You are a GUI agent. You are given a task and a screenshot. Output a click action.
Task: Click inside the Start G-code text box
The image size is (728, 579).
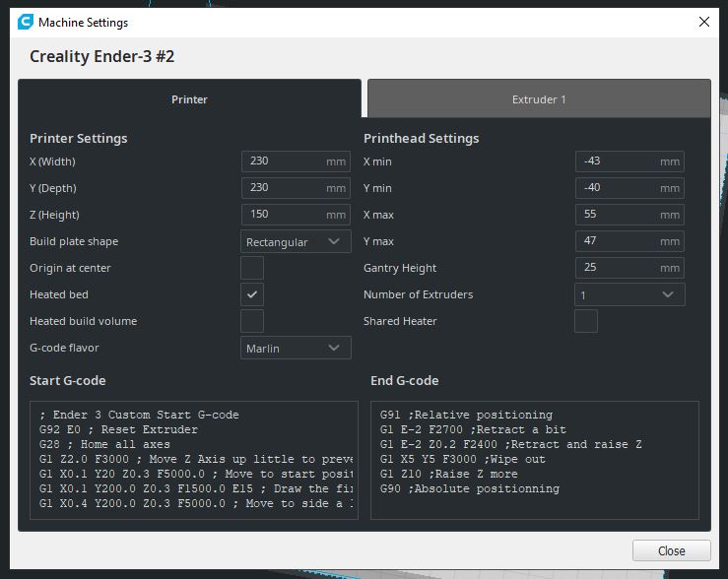pos(194,460)
